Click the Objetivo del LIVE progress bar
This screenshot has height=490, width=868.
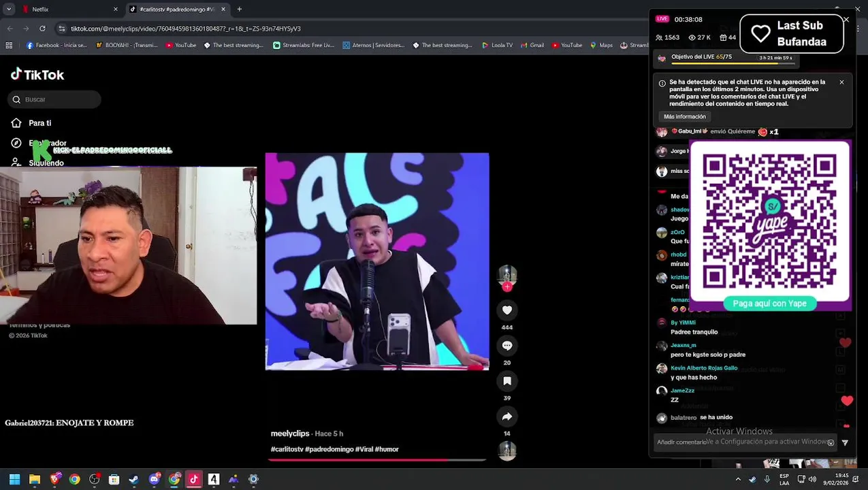click(733, 63)
